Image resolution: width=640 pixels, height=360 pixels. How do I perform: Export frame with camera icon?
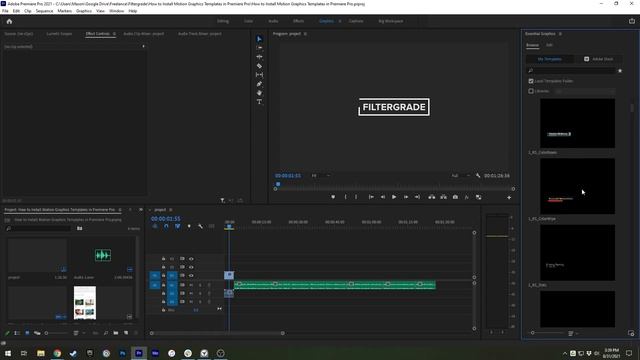click(x=455, y=197)
